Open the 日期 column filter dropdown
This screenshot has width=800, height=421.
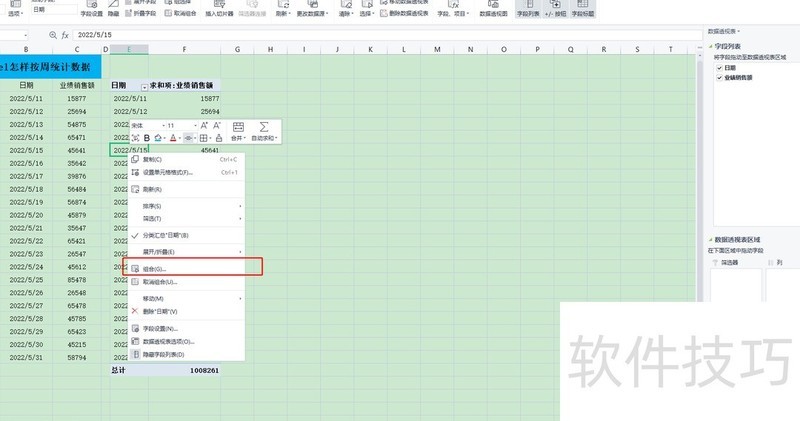click(x=144, y=87)
